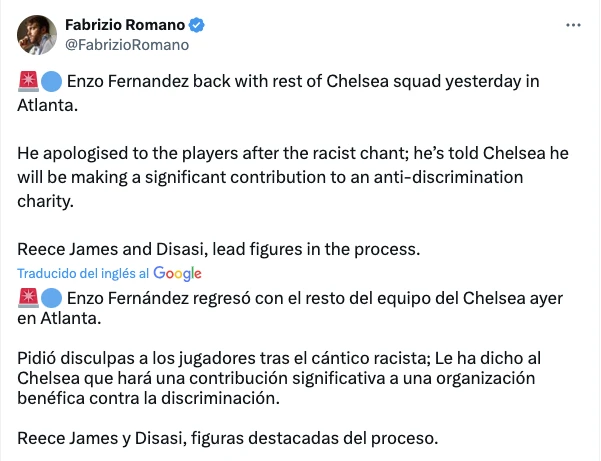The image size is (601, 461).
Task: Click the blue circle emoji in English tweet
Action: (x=51, y=80)
